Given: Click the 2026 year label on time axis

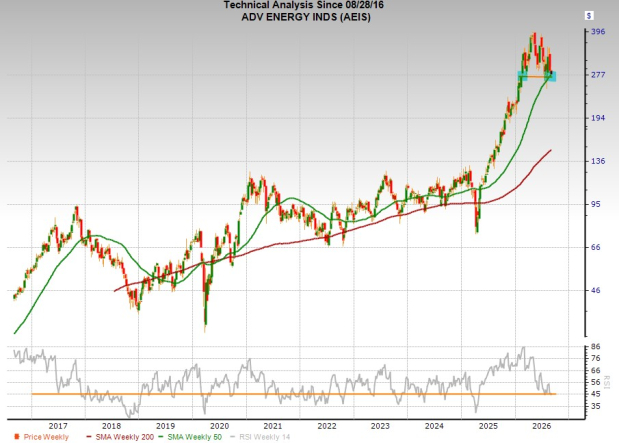Looking at the screenshot, I should 542,426.
